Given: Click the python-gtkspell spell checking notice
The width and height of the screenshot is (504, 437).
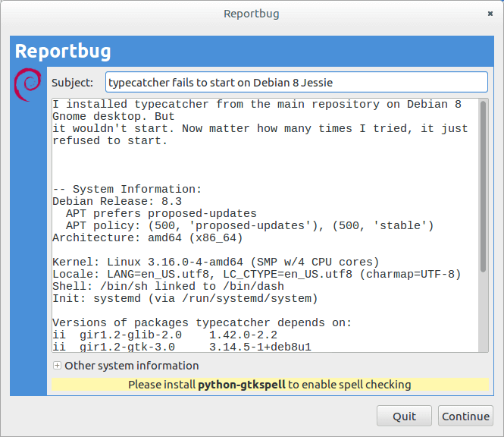Looking at the screenshot, I should [x=269, y=385].
